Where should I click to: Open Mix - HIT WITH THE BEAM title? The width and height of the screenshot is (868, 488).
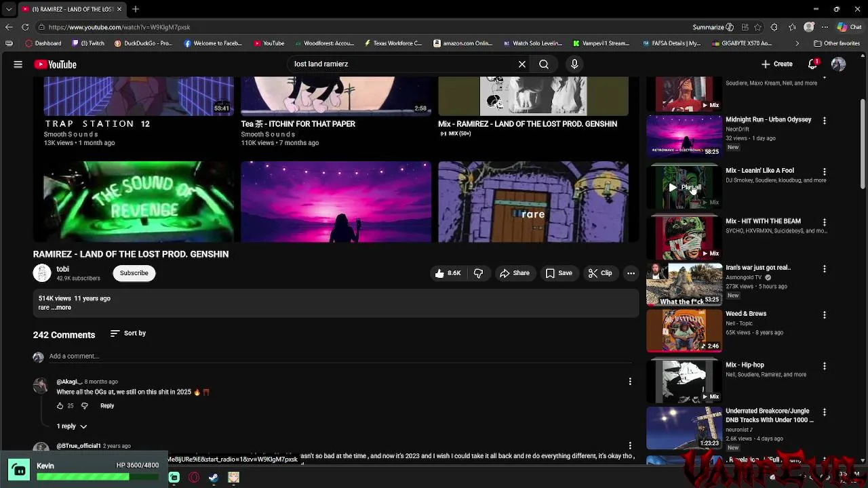click(x=763, y=221)
